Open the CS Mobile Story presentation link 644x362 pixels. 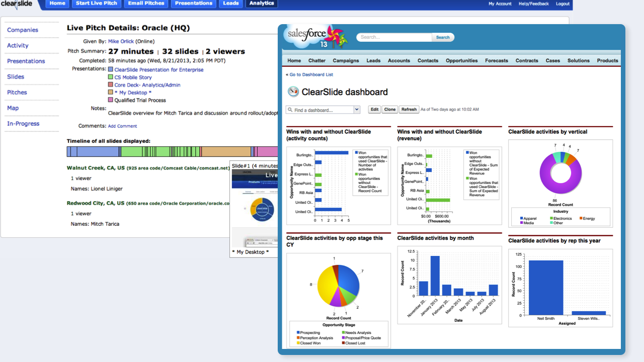(133, 77)
